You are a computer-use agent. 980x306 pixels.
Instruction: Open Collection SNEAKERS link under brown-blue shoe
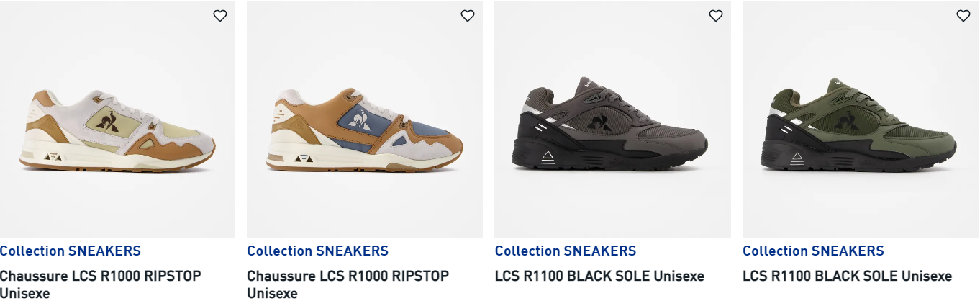coord(317,251)
